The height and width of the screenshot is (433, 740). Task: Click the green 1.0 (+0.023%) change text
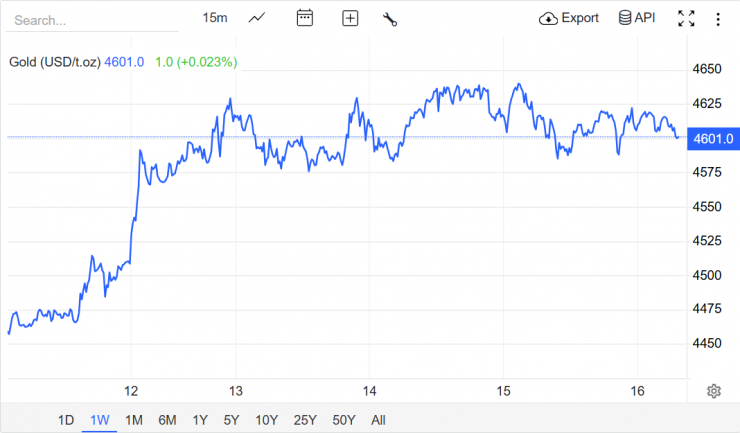click(196, 62)
